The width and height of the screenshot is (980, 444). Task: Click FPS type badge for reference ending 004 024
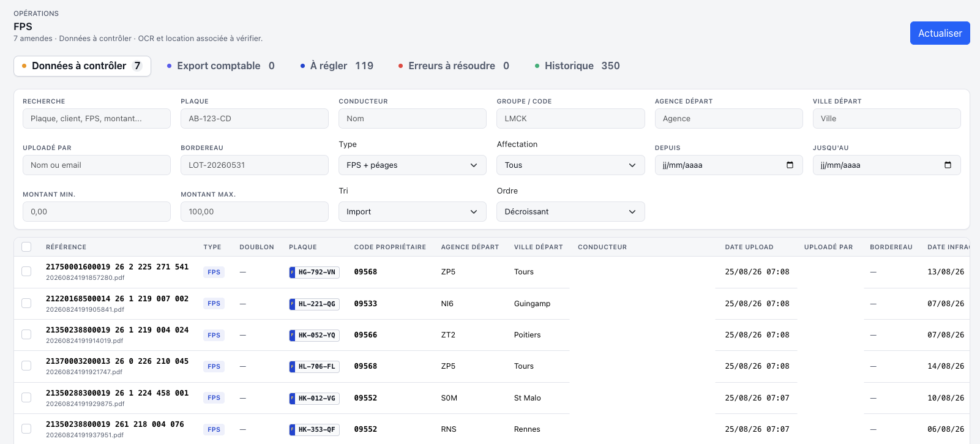tap(214, 335)
